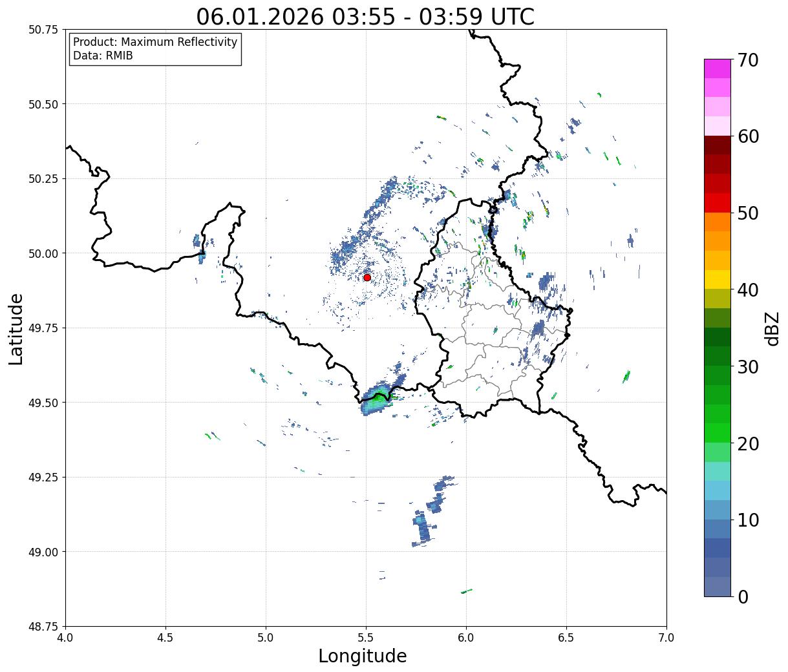Screen dimensions: 788x672
Task: Click the longitude tick label 6.0
Action: 466,638
